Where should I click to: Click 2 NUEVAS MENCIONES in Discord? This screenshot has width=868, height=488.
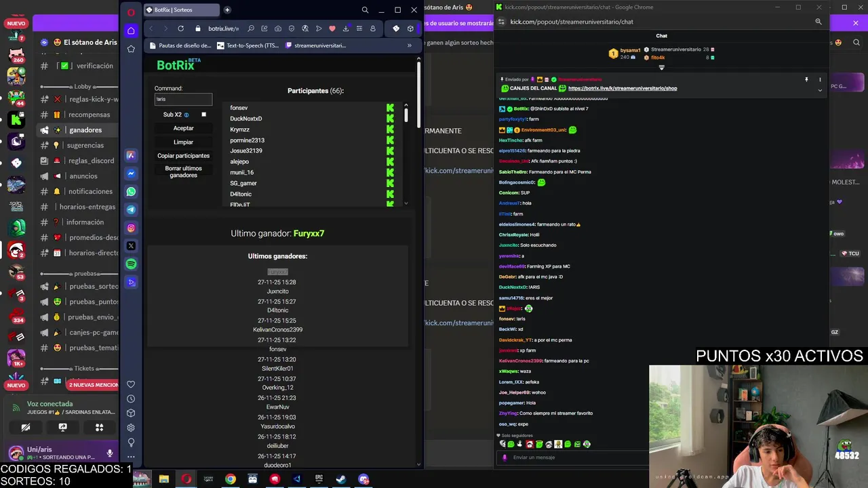94,385
